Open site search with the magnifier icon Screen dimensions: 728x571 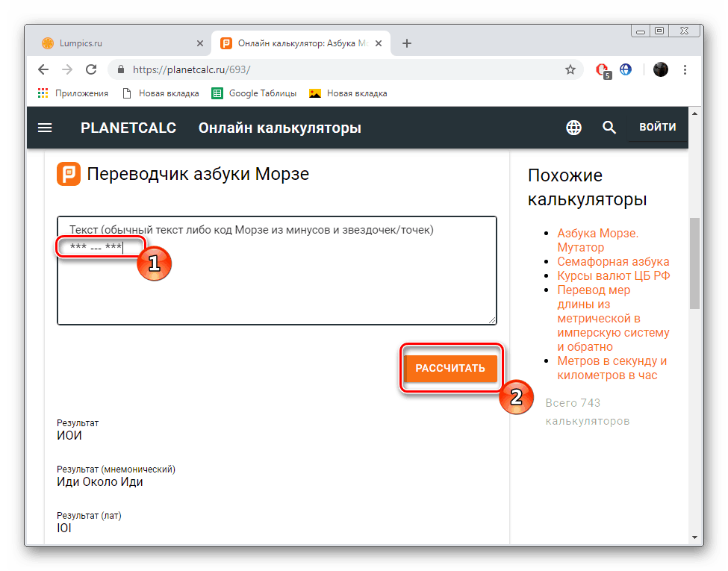(609, 127)
